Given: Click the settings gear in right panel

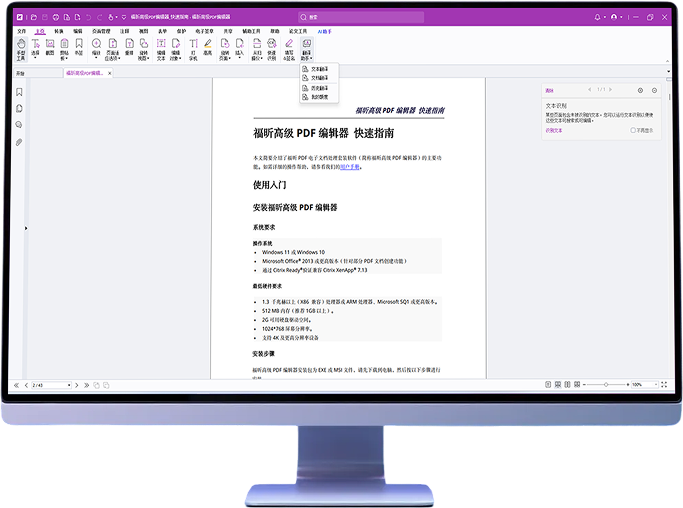Looking at the screenshot, I should tap(640, 90).
